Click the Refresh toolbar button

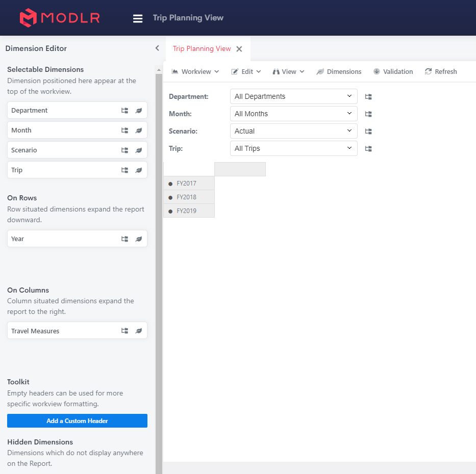point(441,72)
